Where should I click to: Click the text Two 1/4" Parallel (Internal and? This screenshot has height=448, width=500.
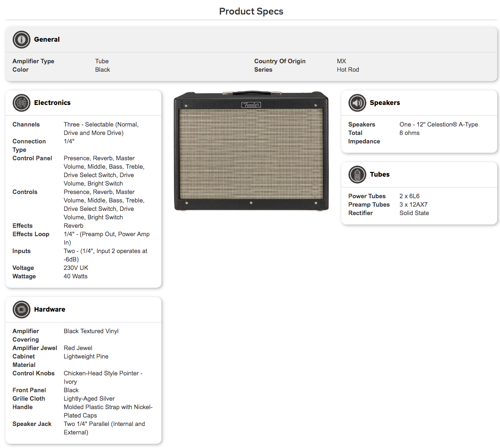(x=104, y=424)
